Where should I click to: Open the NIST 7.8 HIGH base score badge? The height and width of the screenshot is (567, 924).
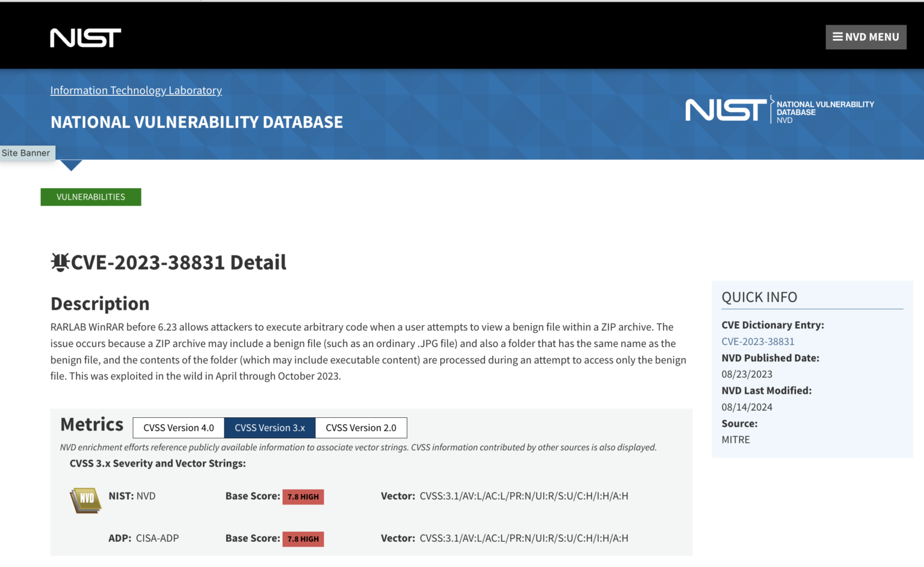tap(303, 497)
